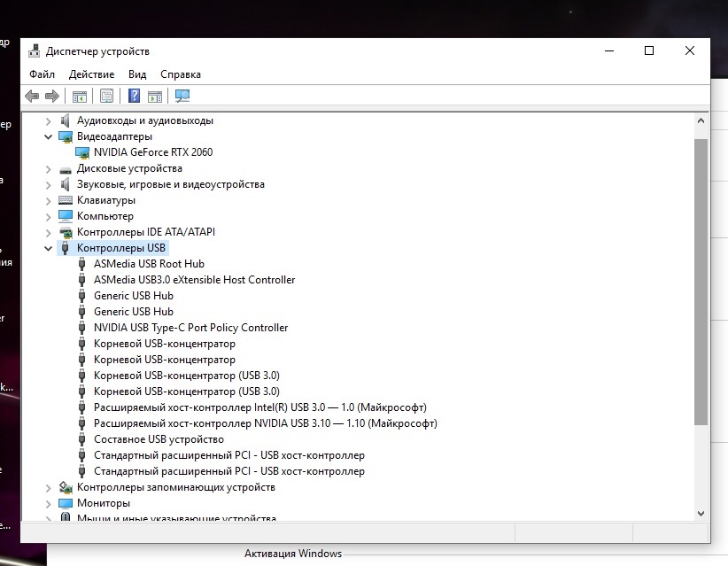
Task: Expand Контроллеры запоминающих устройств node
Action: [49, 488]
